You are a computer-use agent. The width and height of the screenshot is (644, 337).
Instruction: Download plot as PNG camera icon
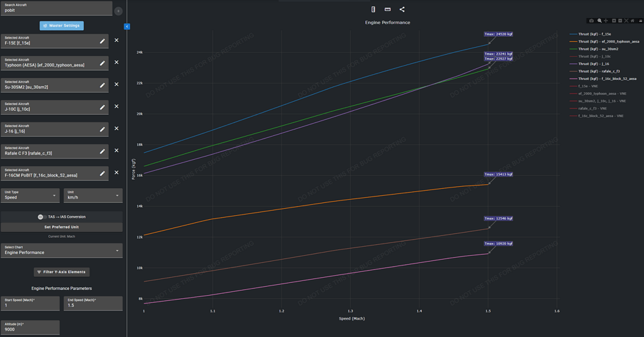pos(591,21)
